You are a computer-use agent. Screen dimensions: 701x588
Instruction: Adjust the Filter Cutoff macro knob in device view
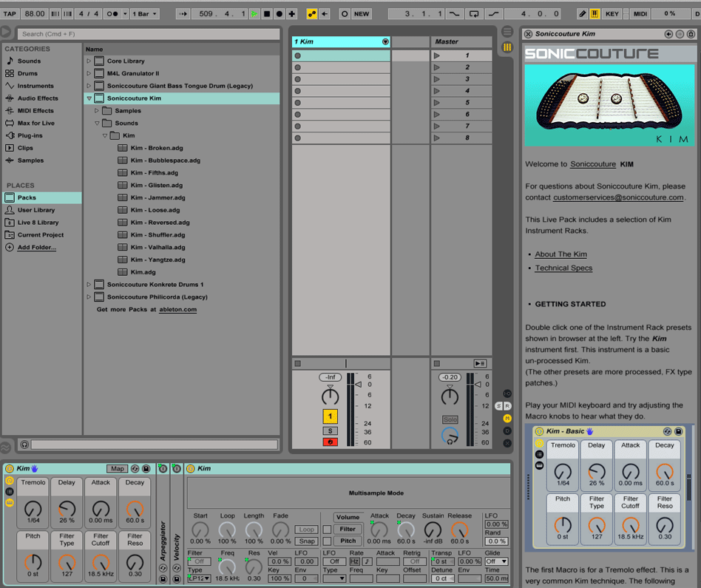(101, 563)
